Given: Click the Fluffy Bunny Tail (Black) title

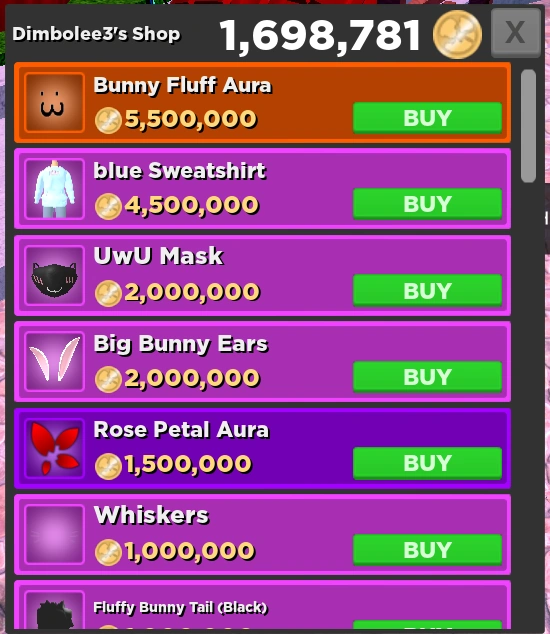Looking at the screenshot, I should [x=180, y=607].
